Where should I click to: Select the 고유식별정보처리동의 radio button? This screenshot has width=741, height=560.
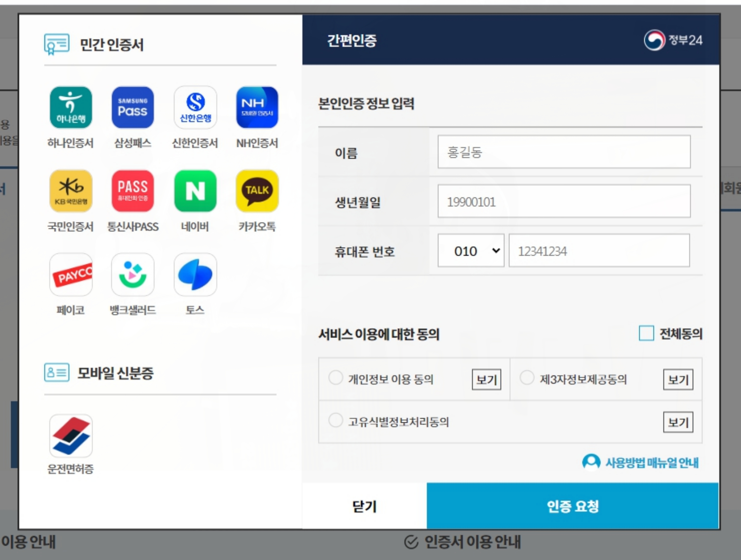tap(335, 420)
